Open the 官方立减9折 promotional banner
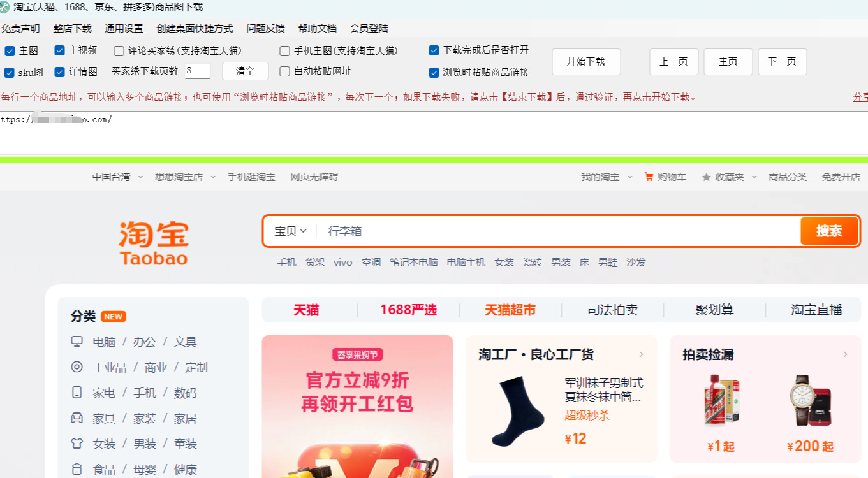Viewport: 868px width, 478px height. pos(357,407)
